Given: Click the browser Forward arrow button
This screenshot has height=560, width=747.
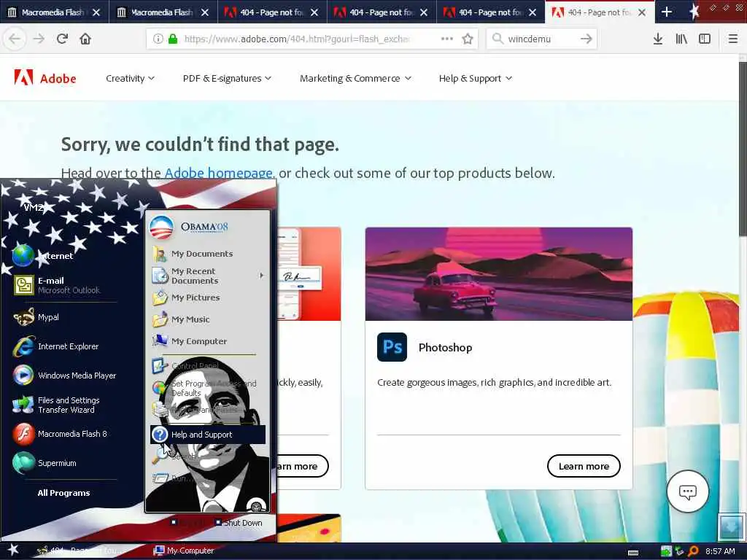Looking at the screenshot, I should tap(39, 39).
